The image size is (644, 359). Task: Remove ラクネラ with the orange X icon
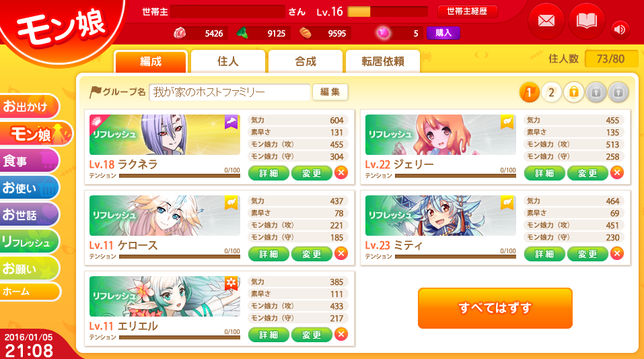coord(341,172)
